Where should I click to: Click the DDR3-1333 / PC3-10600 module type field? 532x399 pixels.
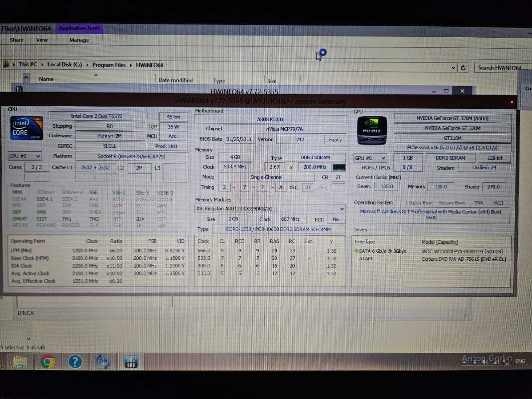(x=279, y=229)
